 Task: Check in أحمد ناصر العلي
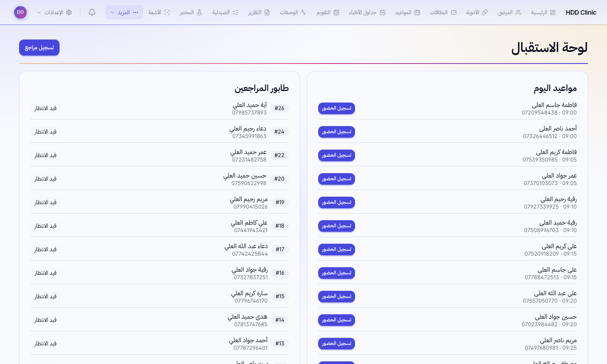click(336, 132)
